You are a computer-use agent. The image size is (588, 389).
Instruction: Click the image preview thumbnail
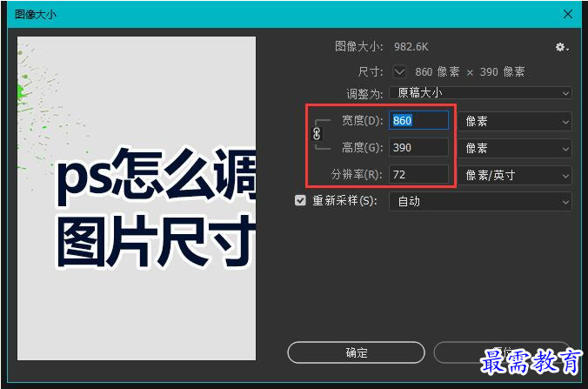click(137, 198)
